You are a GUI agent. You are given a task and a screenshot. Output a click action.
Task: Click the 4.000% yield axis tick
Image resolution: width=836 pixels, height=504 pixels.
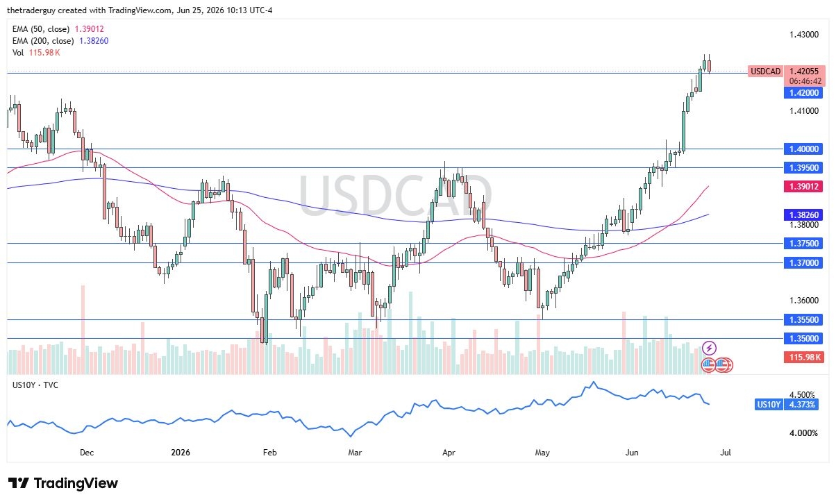804,434
